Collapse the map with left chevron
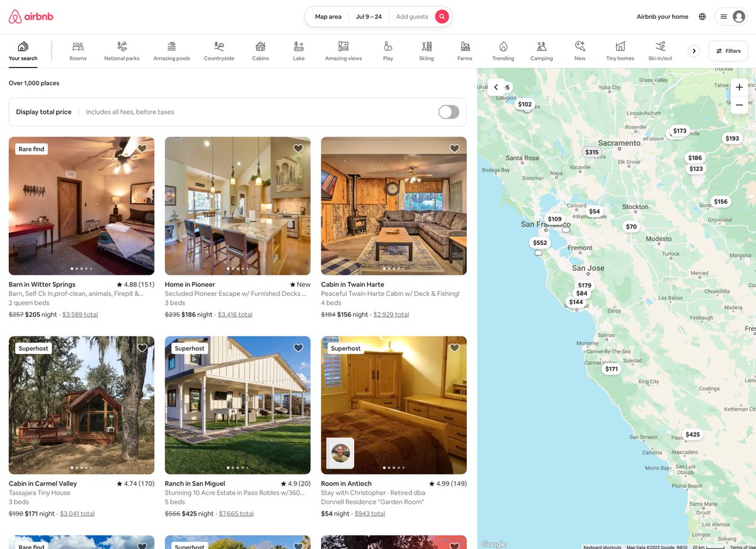756x549 pixels. click(x=496, y=88)
